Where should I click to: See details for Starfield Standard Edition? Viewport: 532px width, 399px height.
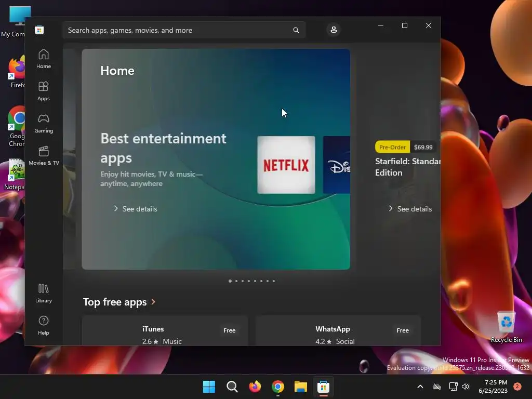(410, 209)
